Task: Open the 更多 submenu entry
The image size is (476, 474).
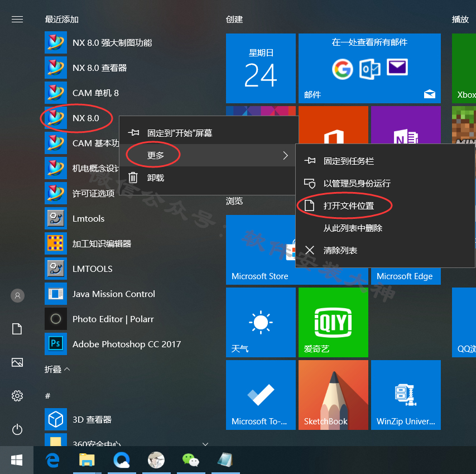Action: [x=209, y=155]
